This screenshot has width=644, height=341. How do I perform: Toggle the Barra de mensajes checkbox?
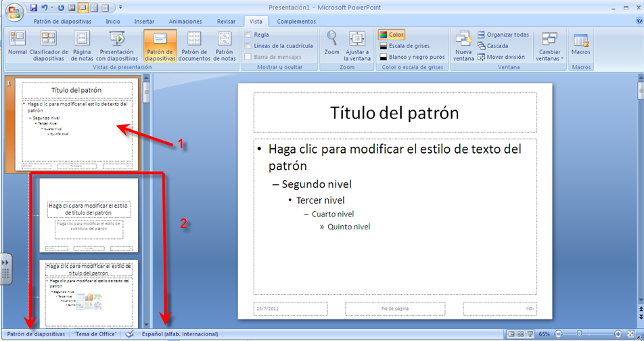point(248,57)
